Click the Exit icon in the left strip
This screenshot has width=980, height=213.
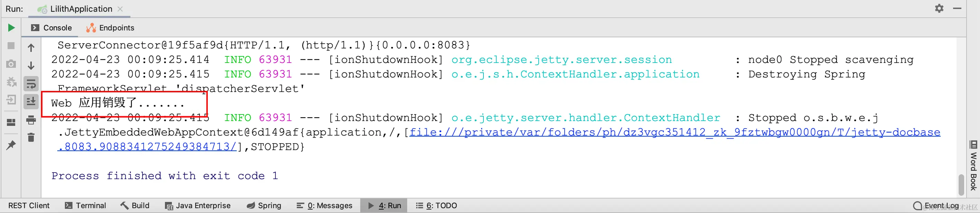(11, 100)
